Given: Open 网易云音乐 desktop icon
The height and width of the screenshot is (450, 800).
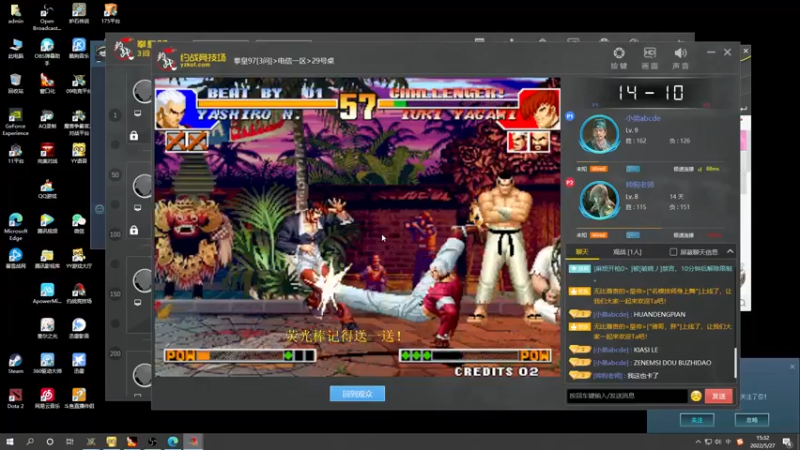Looking at the screenshot, I should (x=47, y=398).
